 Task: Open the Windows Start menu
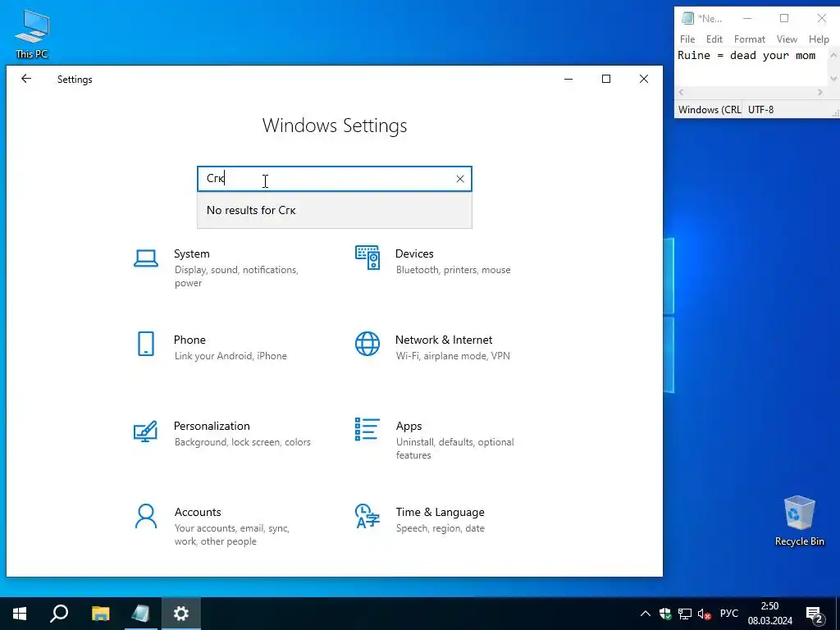coord(20,614)
